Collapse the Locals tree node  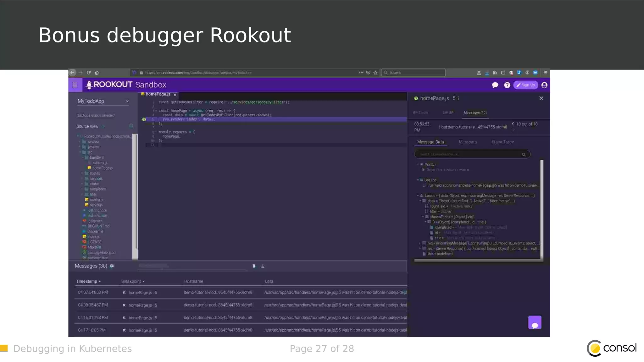tap(418, 195)
